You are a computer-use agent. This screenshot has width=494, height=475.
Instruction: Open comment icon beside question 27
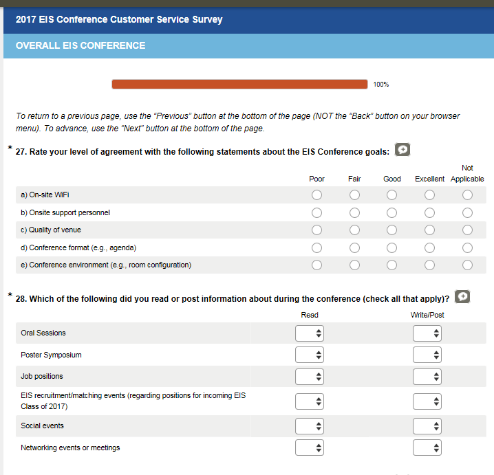click(402, 150)
